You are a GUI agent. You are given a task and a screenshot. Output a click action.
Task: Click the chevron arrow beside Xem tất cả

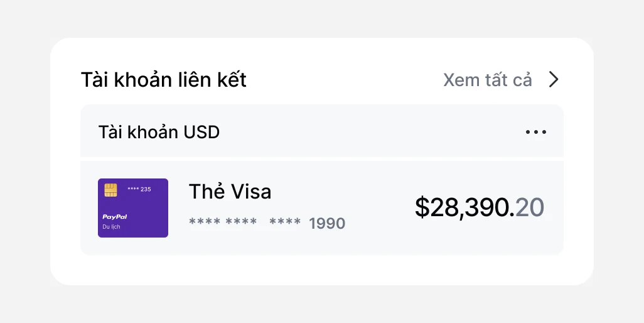(x=554, y=79)
